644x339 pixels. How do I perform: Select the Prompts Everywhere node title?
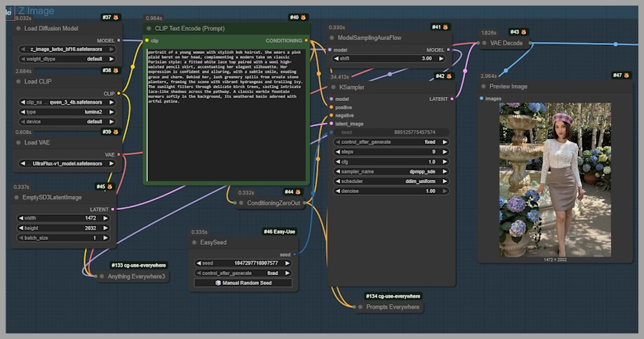[393, 307]
